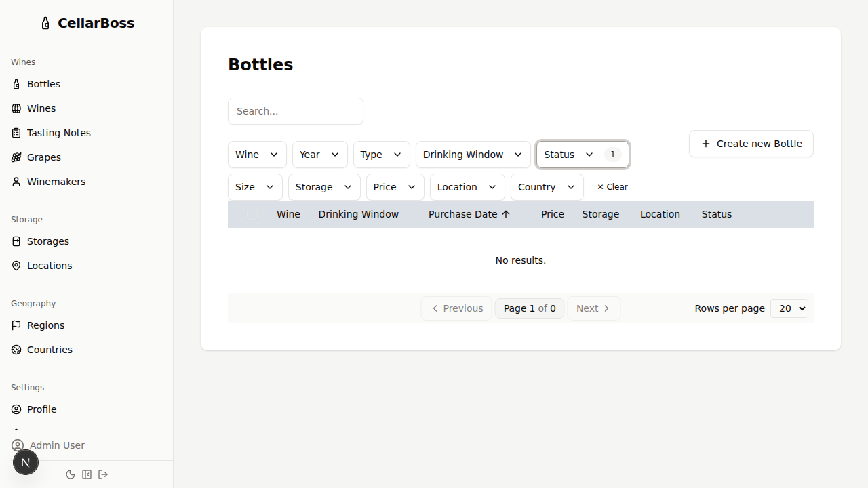Screen dimensions: 868x488
Task: Open Regions via the flag icon
Action: [16, 325]
